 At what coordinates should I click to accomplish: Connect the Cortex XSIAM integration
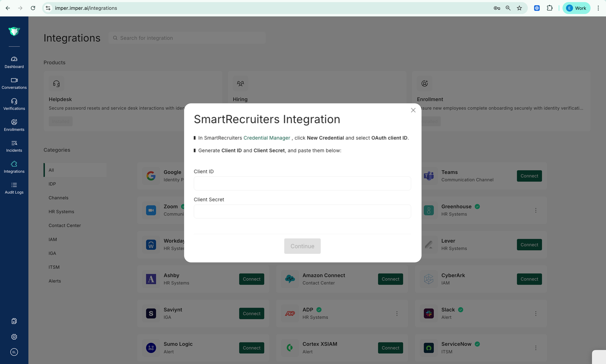click(x=390, y=348)
